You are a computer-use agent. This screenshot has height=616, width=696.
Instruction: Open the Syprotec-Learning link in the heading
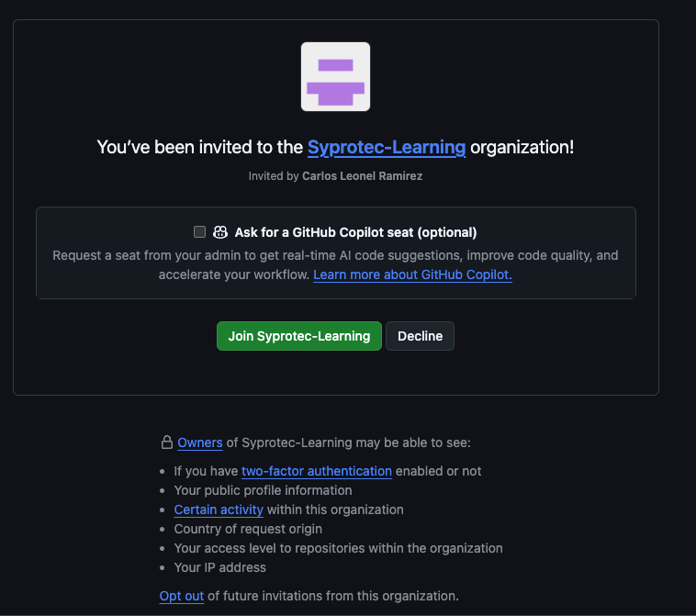pos(387,147)
